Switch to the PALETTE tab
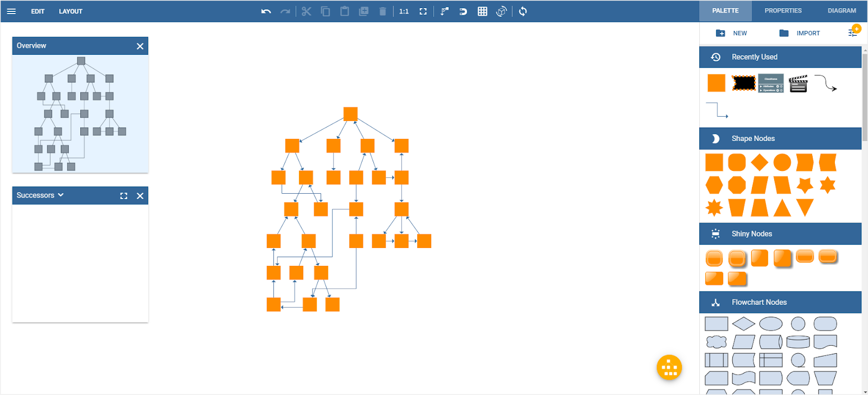 click(x=725, y=10)
